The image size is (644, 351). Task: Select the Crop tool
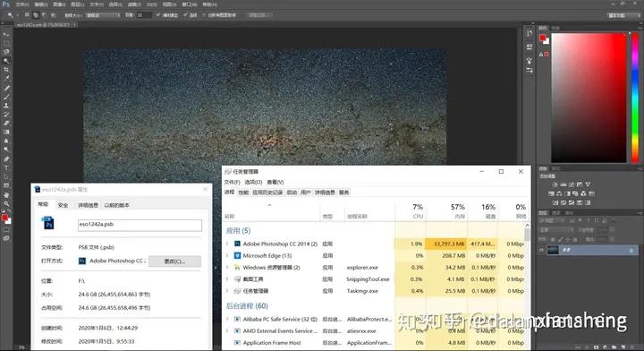(5, 70)
